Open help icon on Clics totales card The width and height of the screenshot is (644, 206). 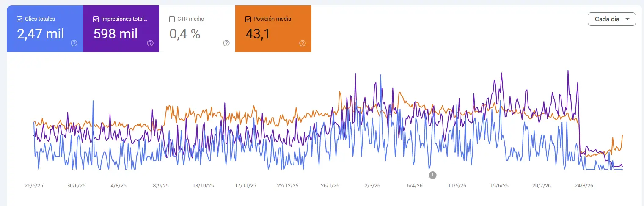tap(74, 43)
